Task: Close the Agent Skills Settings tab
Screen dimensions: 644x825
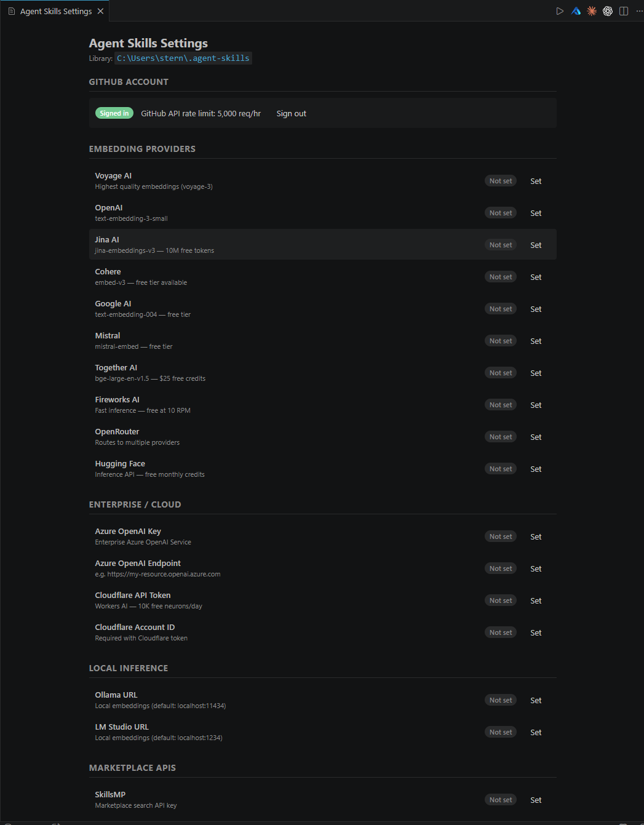Action: (x=100, y=10)
